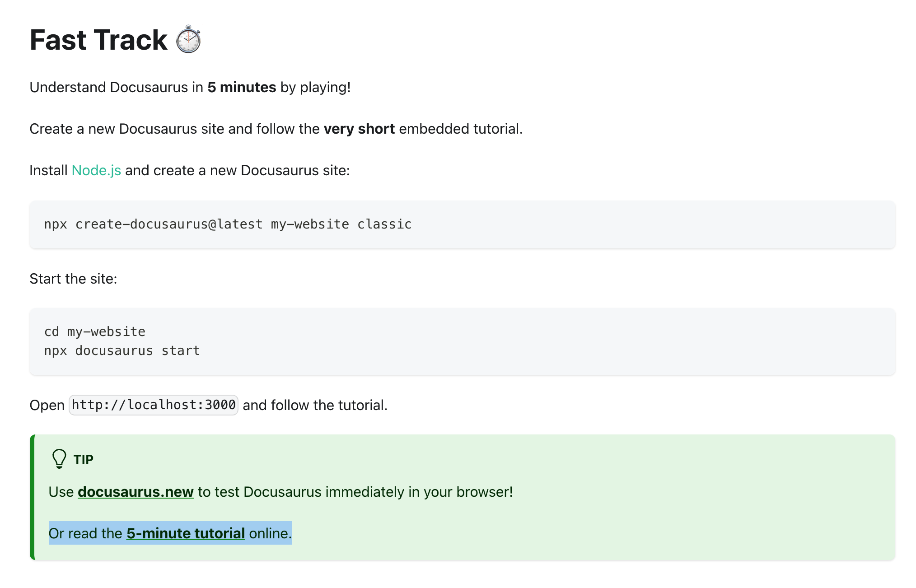Click the stopwatch emoji in the heading
The height and width of the screenshot is (588, 916).
click(x=189, y=41)
